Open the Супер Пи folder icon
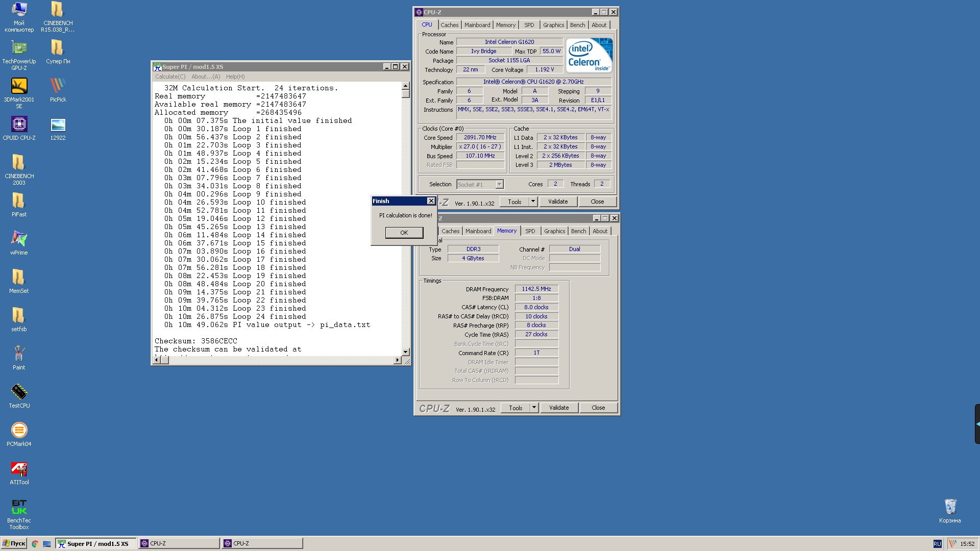The height and width of the screenshot is (551, 980). pyautogui.click(x=58, y=52)
